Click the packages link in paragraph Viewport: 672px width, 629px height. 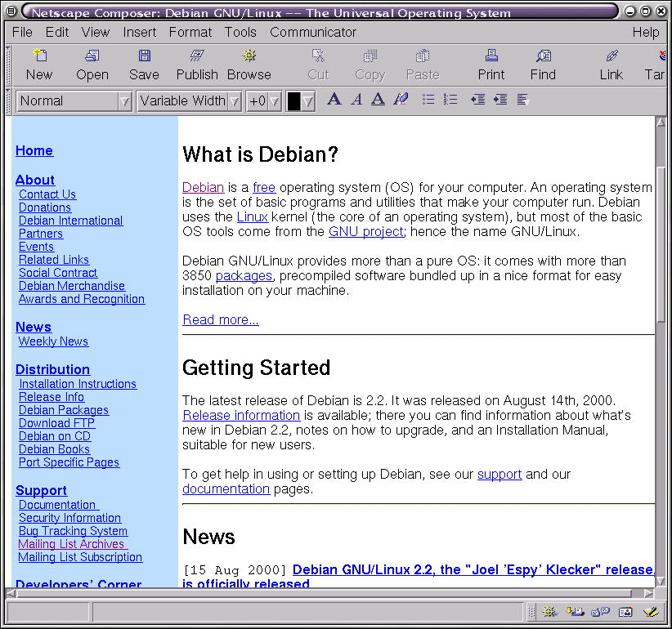tap(244, 276)
